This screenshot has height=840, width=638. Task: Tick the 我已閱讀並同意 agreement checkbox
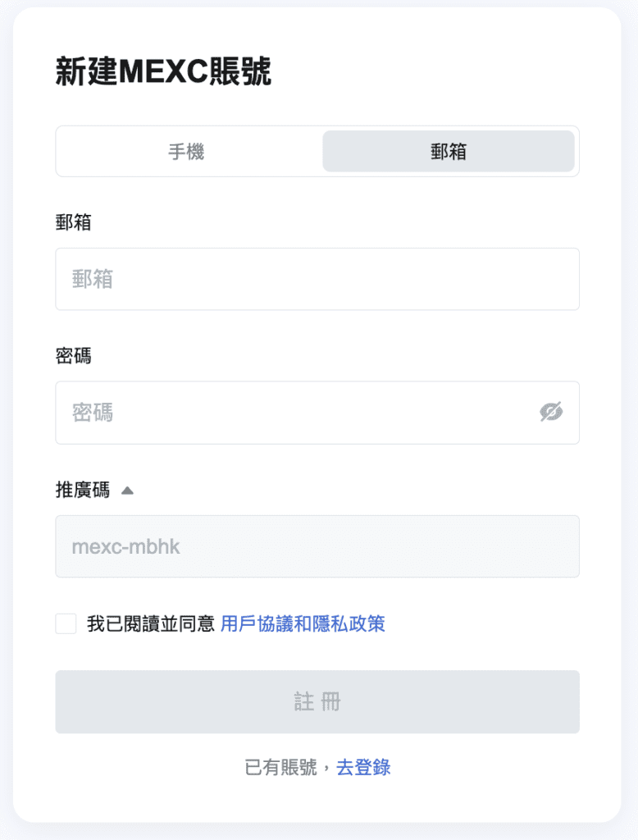[66, 623]
